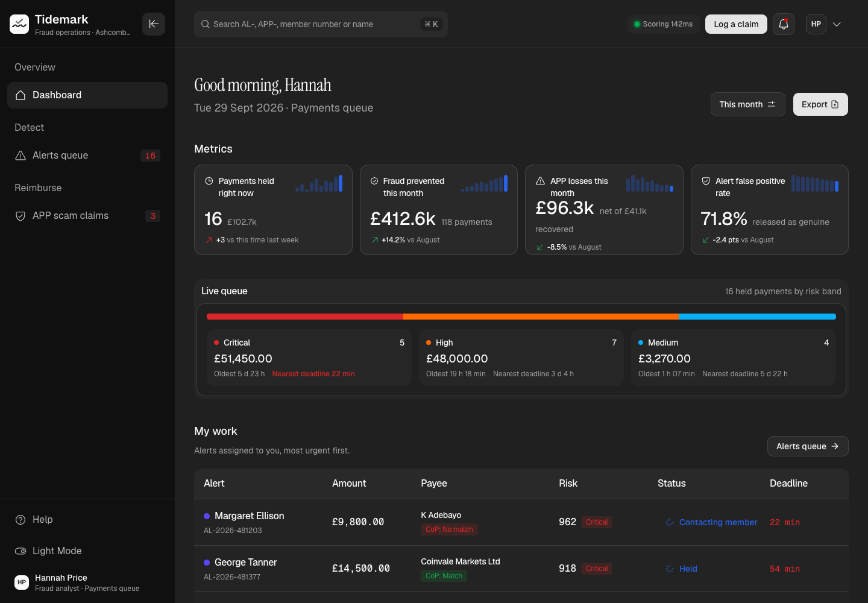The height and width of the screenshot is (603, 868).
Task: Open the notifications bell
Action: 784,24
